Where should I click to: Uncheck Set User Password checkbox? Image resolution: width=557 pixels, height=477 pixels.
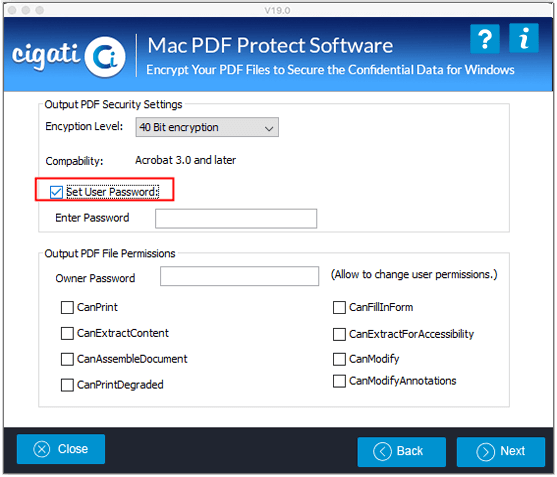tap(56, 193)
